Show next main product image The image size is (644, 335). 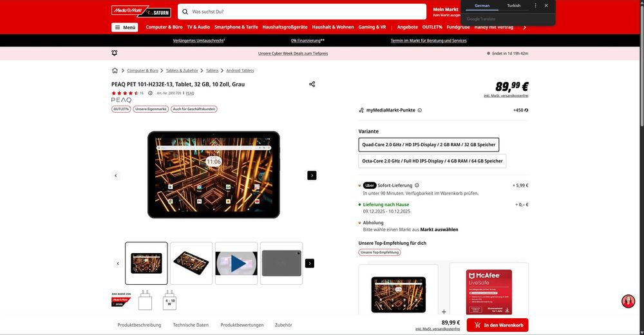click(x=312, y=175)
